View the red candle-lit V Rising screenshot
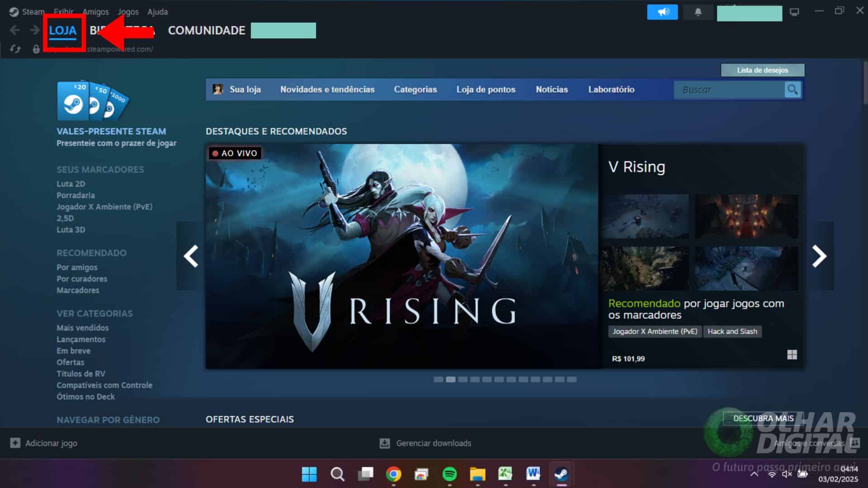This screenshot has height=488, width=868. pos(746,216)
